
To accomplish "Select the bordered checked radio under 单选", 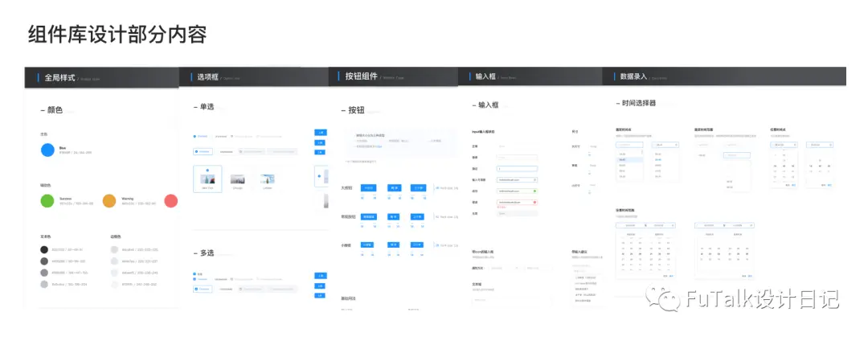I will pyautogui.click(x=203, y=150).
